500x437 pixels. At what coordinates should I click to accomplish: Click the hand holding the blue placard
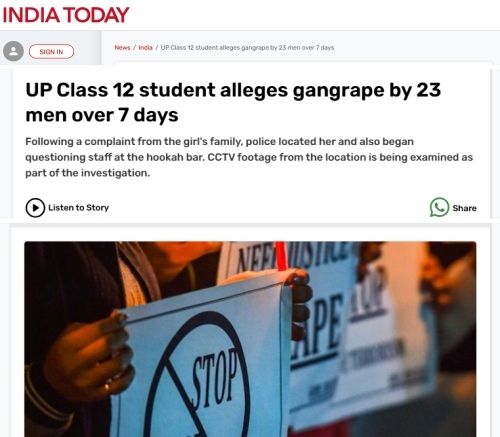pyautogui.click(x=90, y=353)
